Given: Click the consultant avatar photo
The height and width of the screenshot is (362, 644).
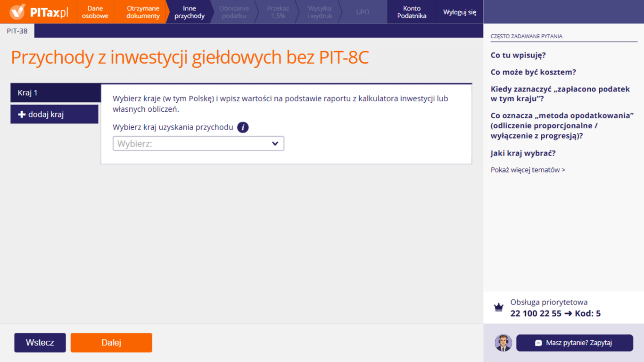Looking at the screenshot, I should [x=503, y=343].
